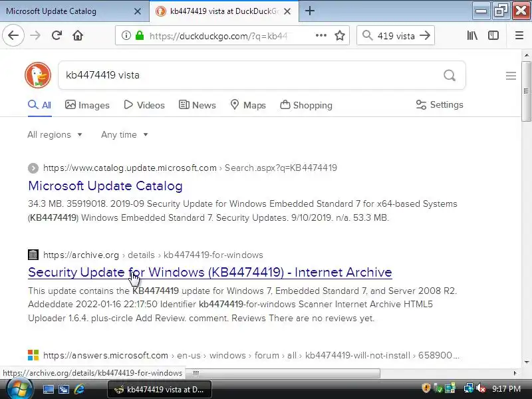
Task: Go back to the previous page
Action: (x=13, y=35)
